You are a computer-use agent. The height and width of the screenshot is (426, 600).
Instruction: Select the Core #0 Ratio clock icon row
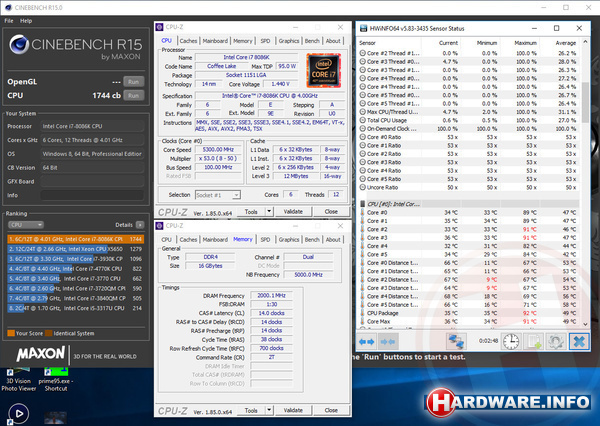coord(470,137)
